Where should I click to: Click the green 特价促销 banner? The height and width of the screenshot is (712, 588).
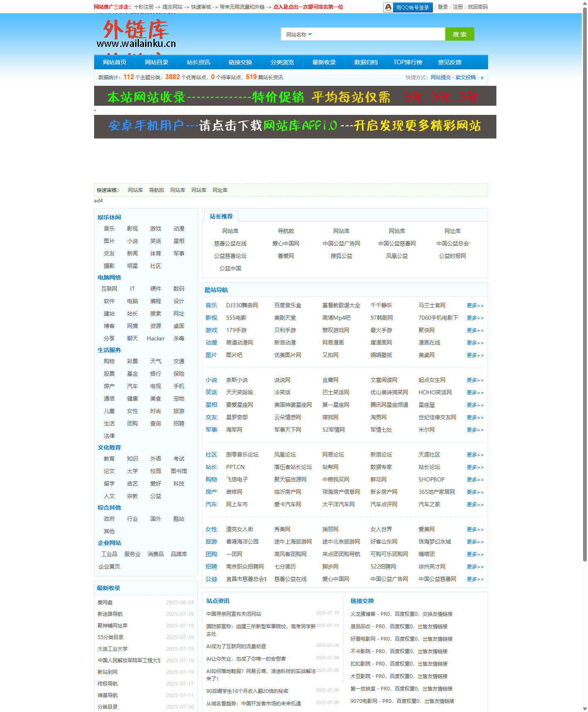click(x=295, y=96)
